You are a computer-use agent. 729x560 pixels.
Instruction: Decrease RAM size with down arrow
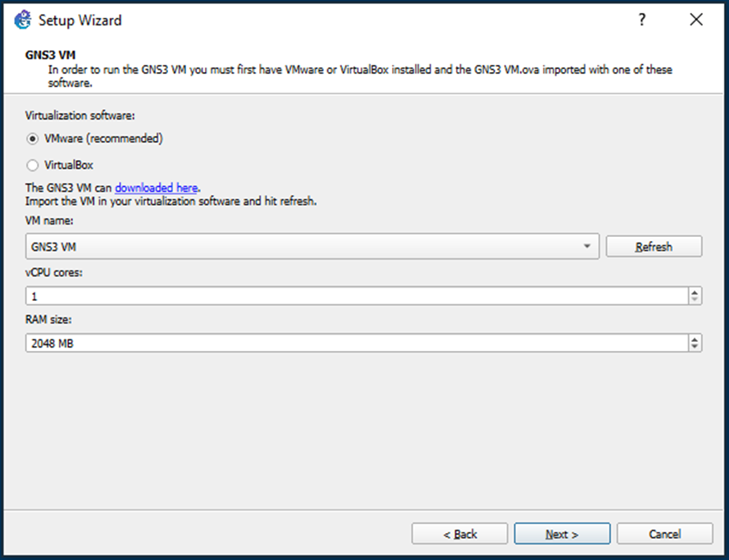coord(695,347)
